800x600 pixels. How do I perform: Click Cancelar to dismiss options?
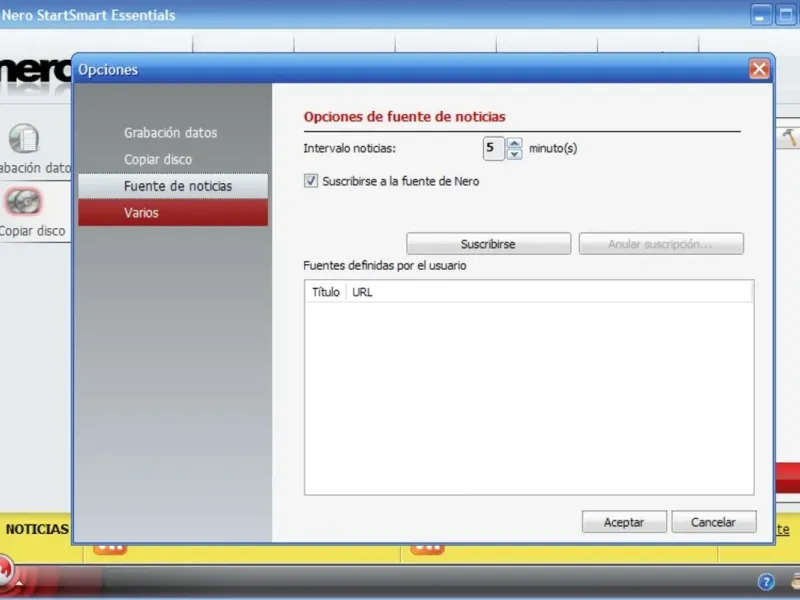click(713, 522)
